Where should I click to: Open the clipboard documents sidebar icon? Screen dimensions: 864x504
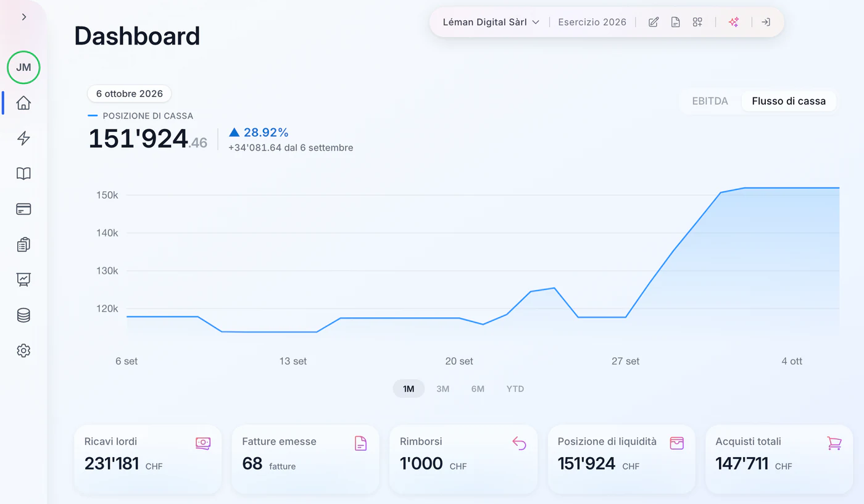[23, 244]
